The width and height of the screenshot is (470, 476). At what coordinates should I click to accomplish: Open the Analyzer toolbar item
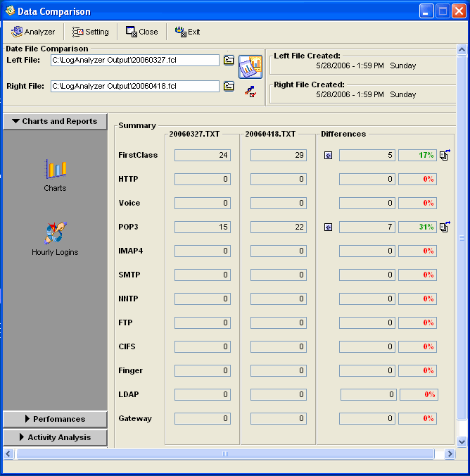pos(33,32)
